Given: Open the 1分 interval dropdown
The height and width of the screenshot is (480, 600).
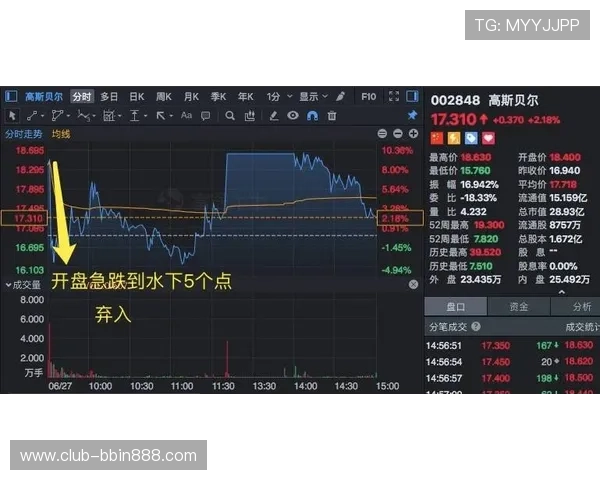Looking at the screenshot, I should [x=279, y=96].
